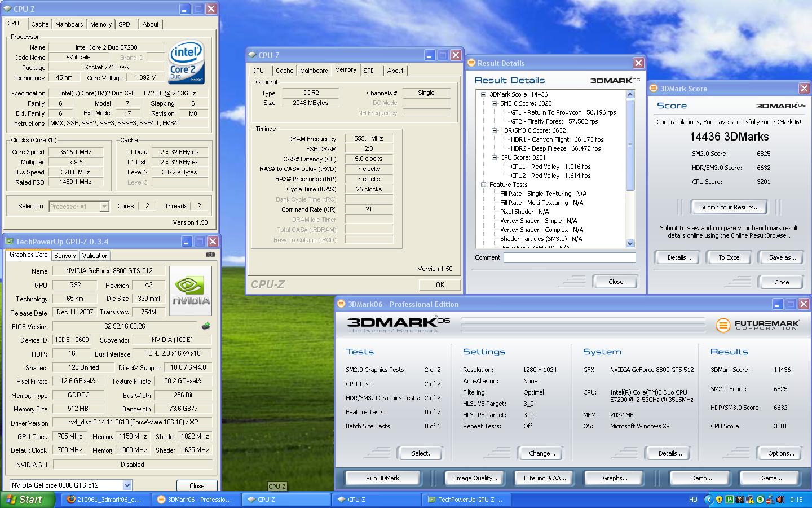Open the Cache tab in left CPU-Z window

pos(39,24)
